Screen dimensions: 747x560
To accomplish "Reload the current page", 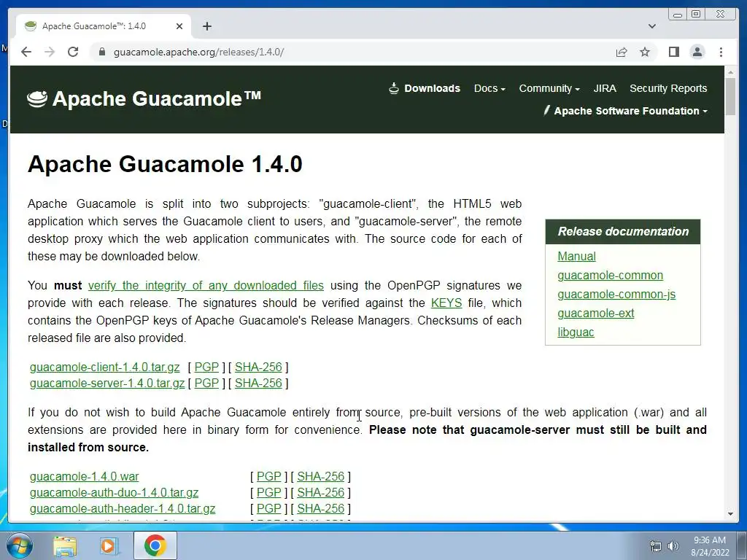I will tap(73, 52).
